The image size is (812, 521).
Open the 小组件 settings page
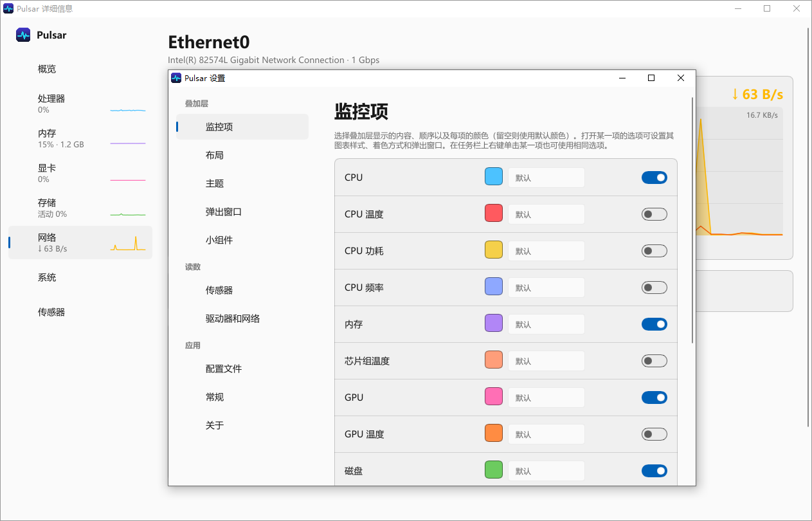[x=242, y=240]
